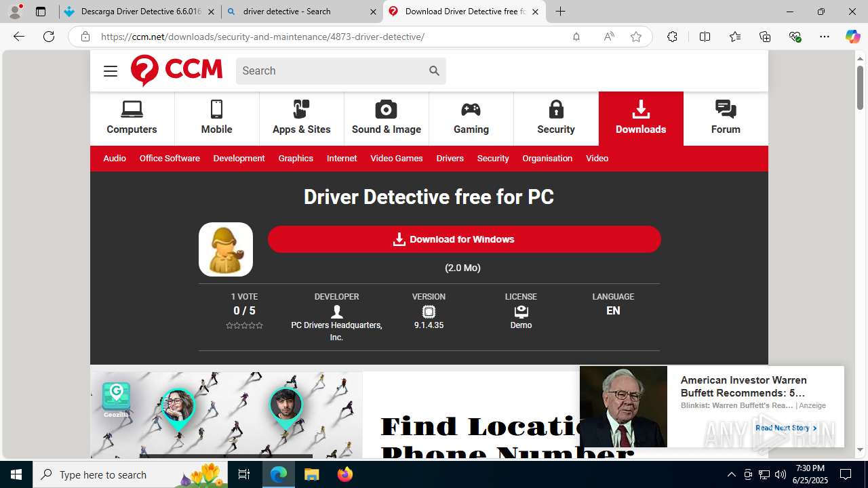Open File Explorer from taskbar
This screenshot has height=488, width=868.
[311, 474]
